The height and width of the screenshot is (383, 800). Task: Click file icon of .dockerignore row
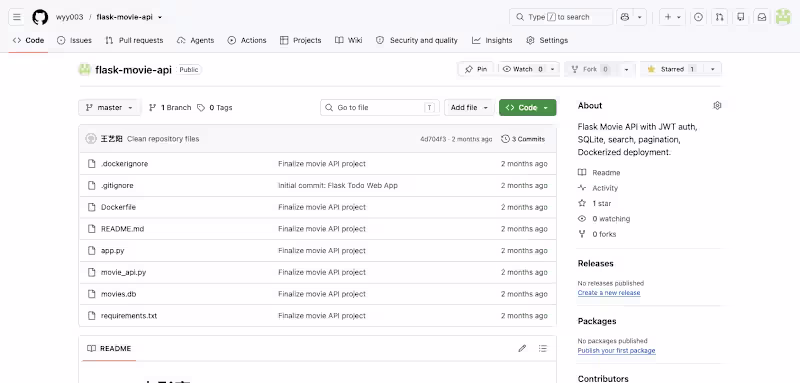92,164
